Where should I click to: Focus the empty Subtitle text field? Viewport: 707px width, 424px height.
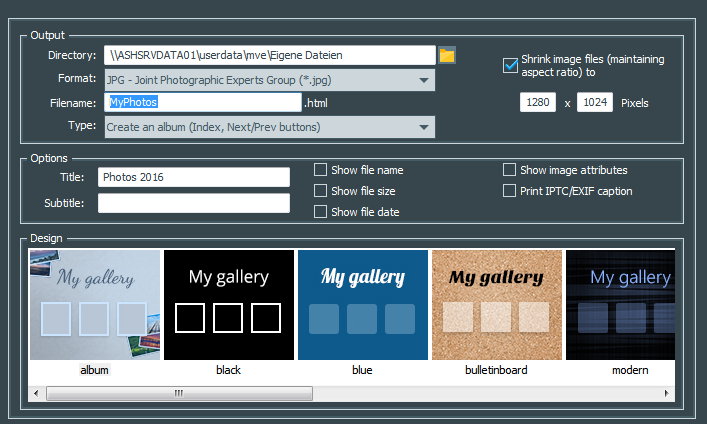pyautogui.click(x=193, y=203)
